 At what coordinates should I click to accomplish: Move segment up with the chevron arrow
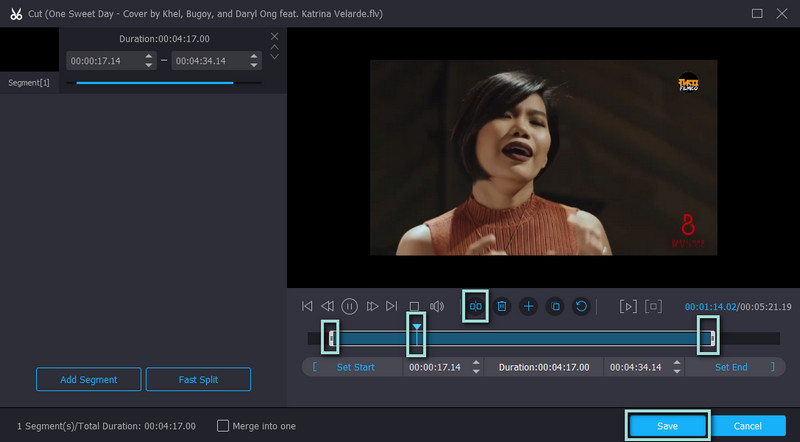click(275, 47)
